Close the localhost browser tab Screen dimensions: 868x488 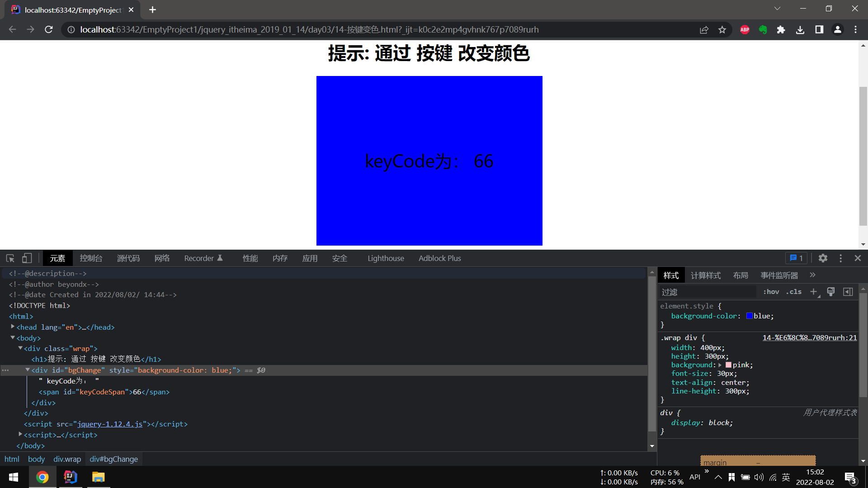click(x=131, y=9)
